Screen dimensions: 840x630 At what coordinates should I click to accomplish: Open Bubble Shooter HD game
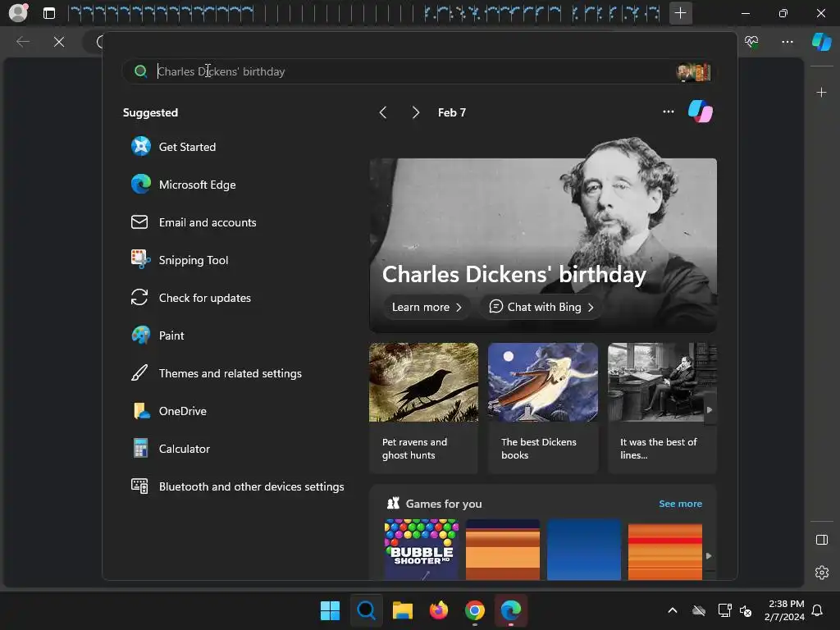[422, 549]
